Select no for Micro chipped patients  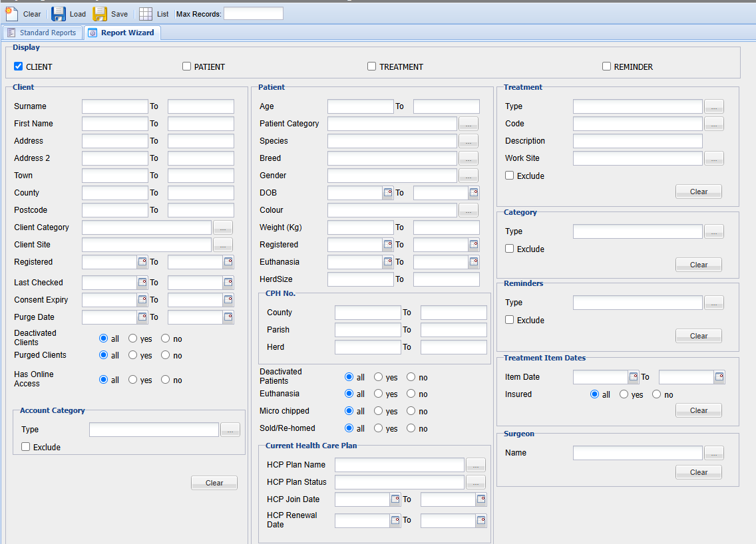click(411, 411)
